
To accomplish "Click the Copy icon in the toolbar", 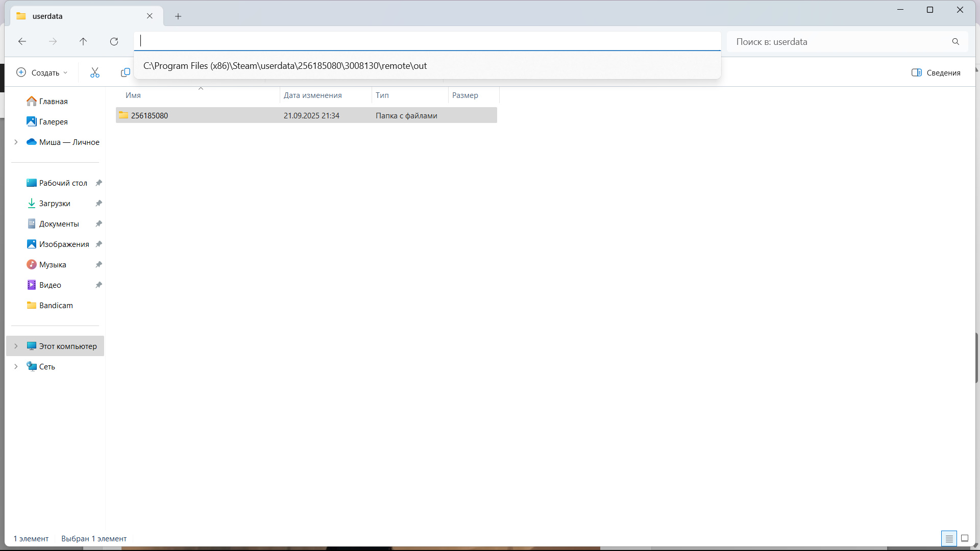I will coord(125,73).
